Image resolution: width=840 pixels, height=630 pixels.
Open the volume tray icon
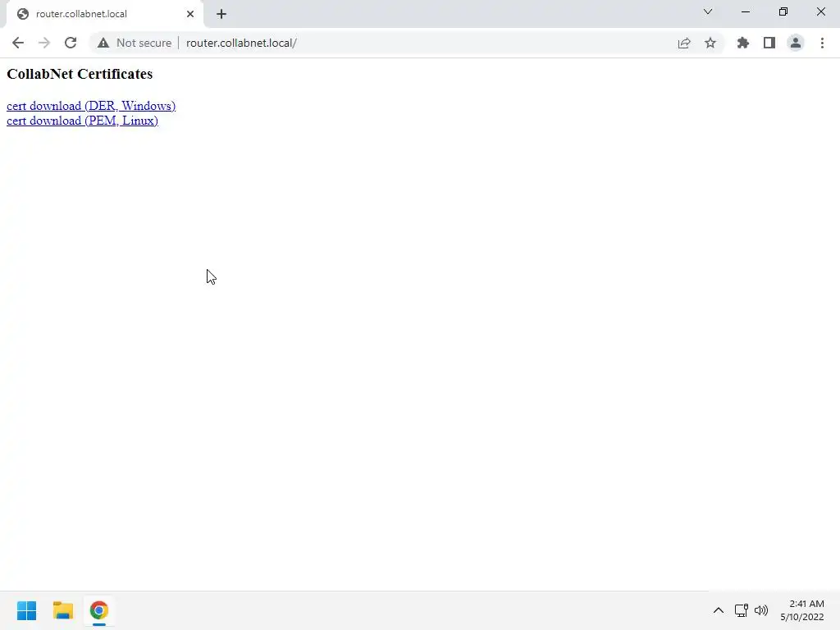[x=760, y=610]
